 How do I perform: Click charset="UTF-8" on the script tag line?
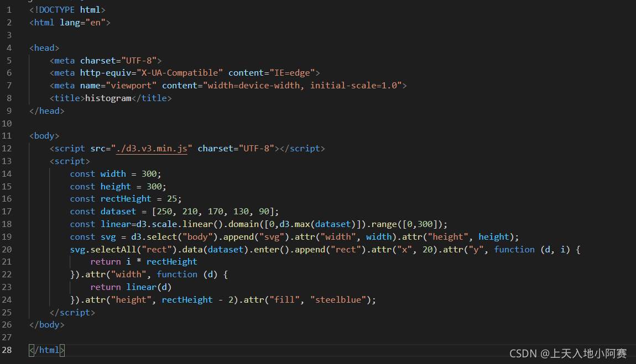coord(236,149)
